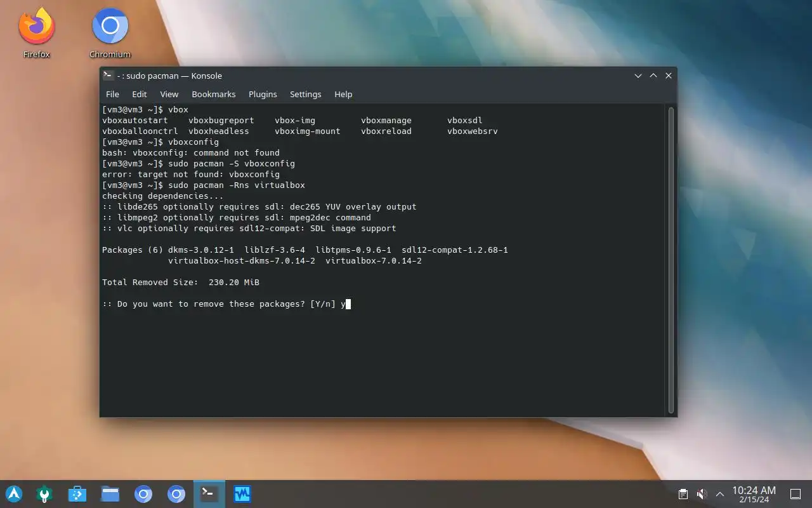Click the 'vboxbugreport' text
Image resolution: width=812 pixels, height=508 pixels.
click(221, 121)
